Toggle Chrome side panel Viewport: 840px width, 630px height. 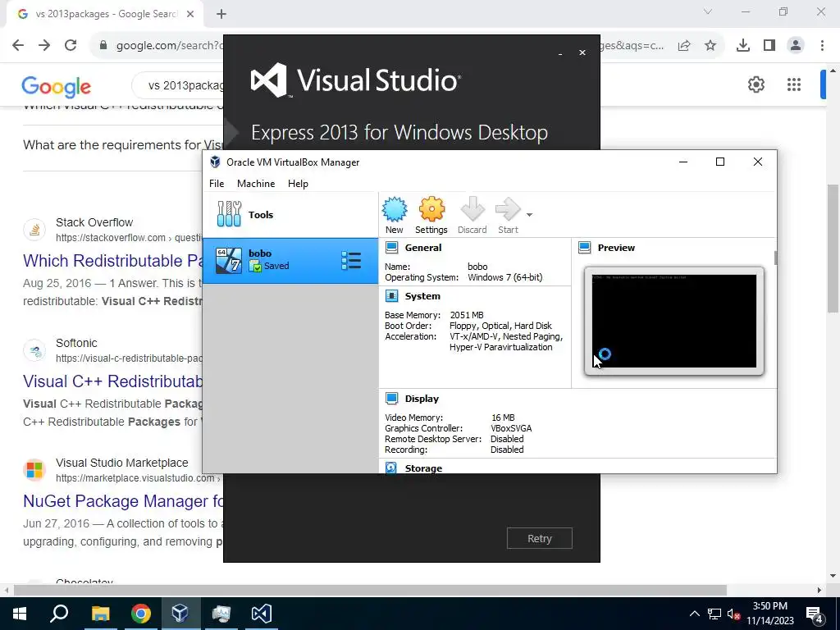pyautogui.click(x=769, y=46)
